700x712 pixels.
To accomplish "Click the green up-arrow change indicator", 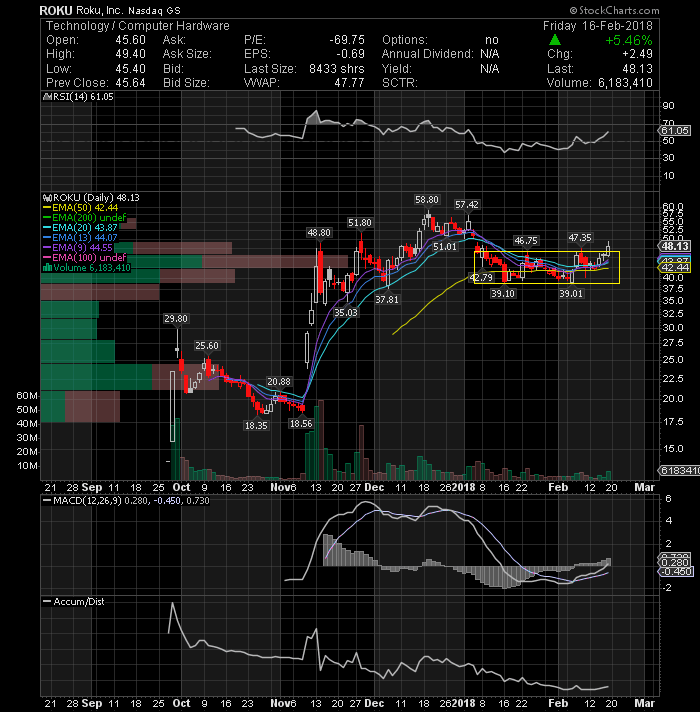I will coord(555,40).
